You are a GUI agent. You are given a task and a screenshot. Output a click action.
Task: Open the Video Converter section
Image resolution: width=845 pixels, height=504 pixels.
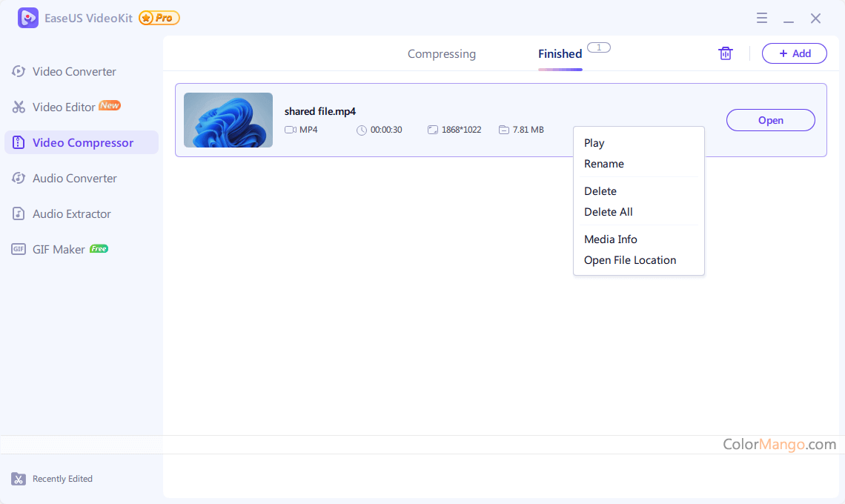[82, 71]
